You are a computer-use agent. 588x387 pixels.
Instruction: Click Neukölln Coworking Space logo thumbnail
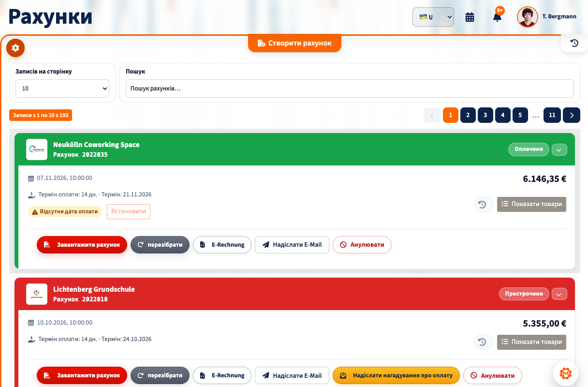tap(37, 149)
